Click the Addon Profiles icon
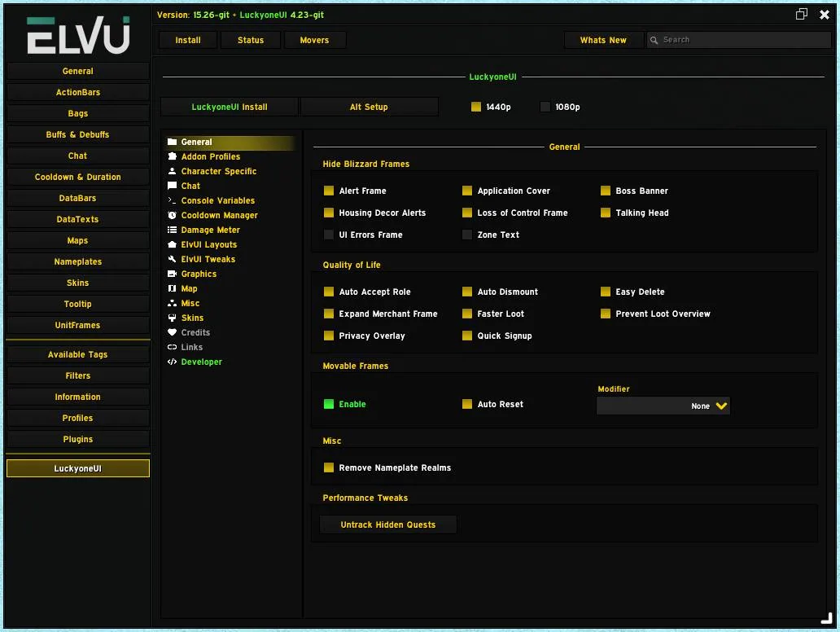Screen dimensions: 840x632 172,156
